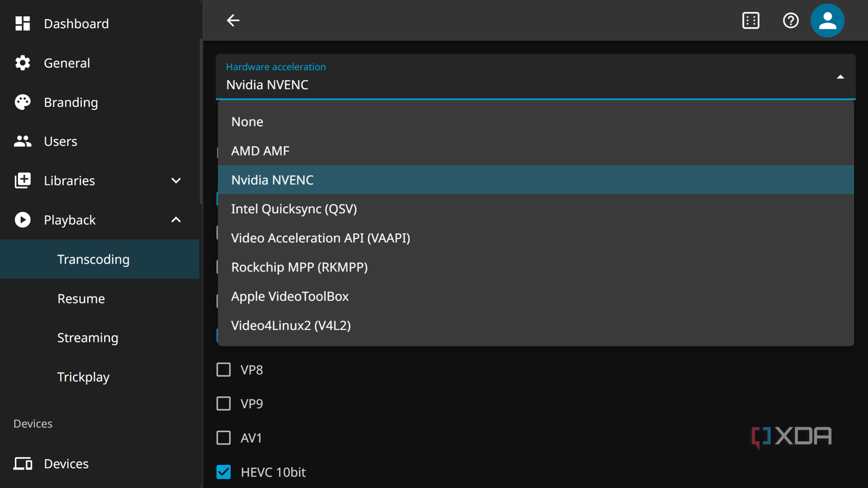Pick Apple VideoToolBox option

pyautogui.click(x=536, y=296)
